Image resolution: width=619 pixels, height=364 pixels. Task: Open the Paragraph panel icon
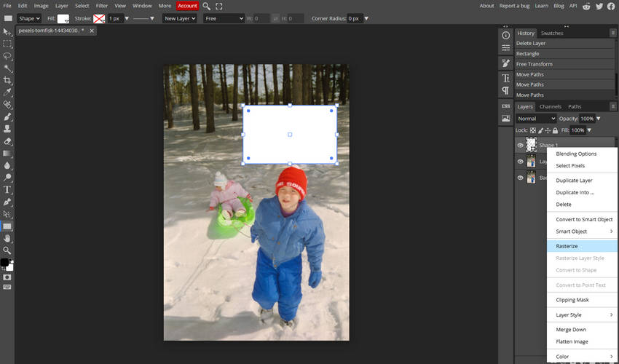(505, 90)
